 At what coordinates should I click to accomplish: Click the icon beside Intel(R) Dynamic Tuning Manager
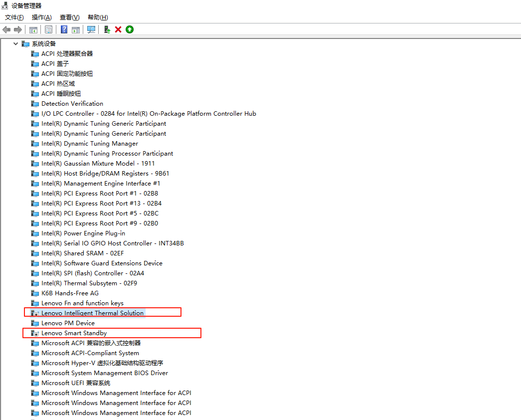pyautogui.click(x=34, y=144)
